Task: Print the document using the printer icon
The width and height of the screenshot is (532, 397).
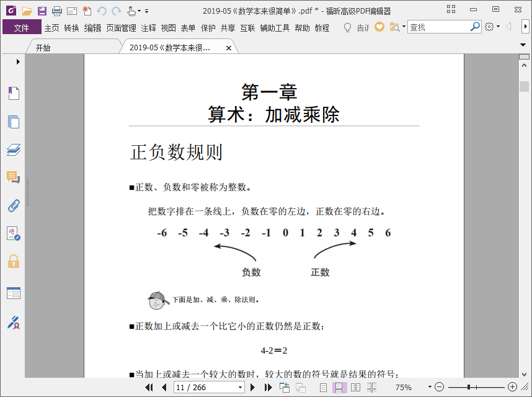Action: 57,11
